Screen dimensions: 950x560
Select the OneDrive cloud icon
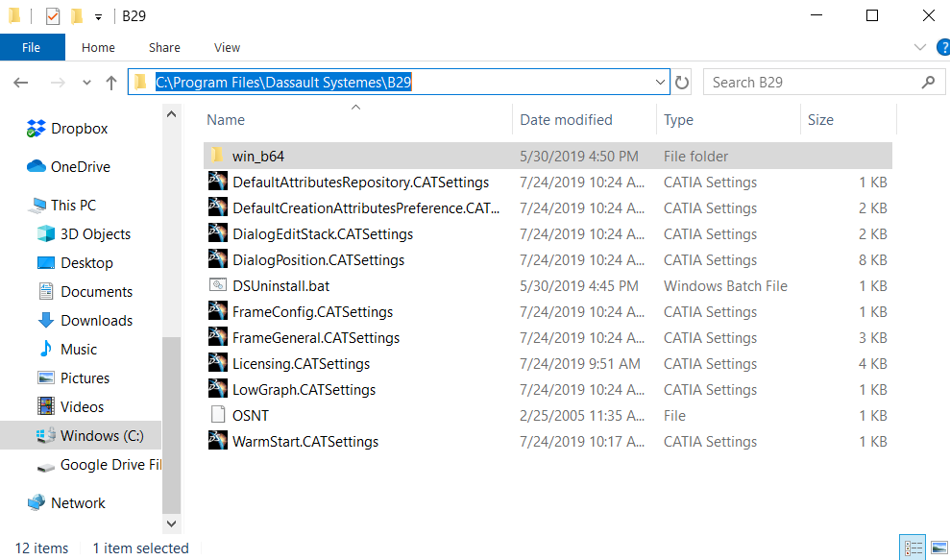(x=37, y=166)
